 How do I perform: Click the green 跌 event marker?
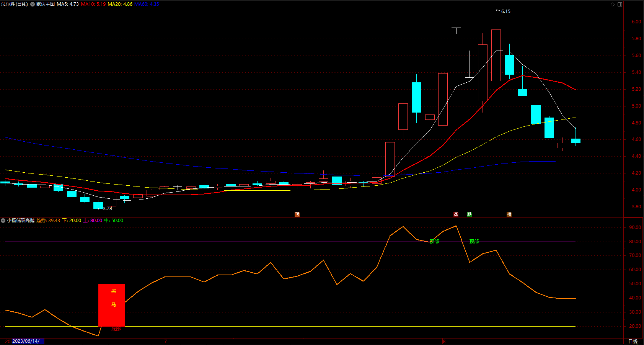469,214
